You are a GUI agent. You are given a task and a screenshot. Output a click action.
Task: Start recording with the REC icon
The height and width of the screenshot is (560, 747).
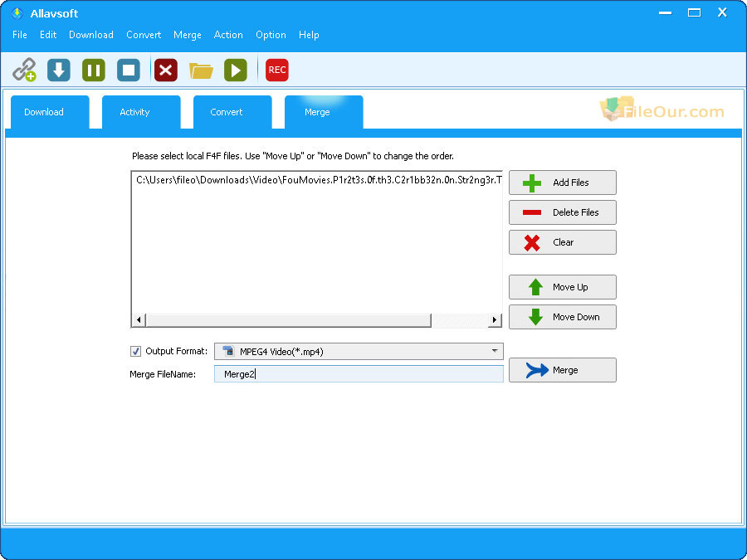tap(276, 70)
